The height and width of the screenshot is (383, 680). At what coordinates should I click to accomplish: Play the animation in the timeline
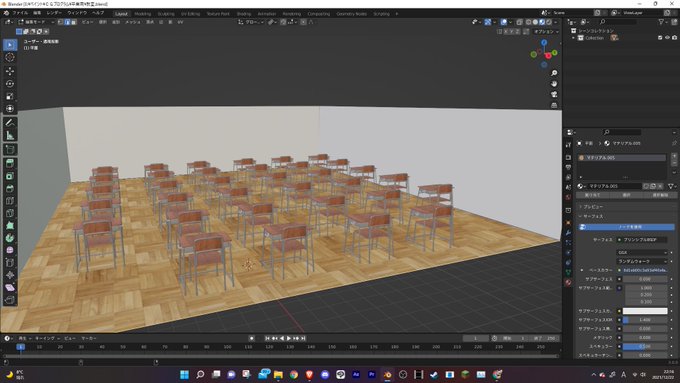[x=289, y=338]
